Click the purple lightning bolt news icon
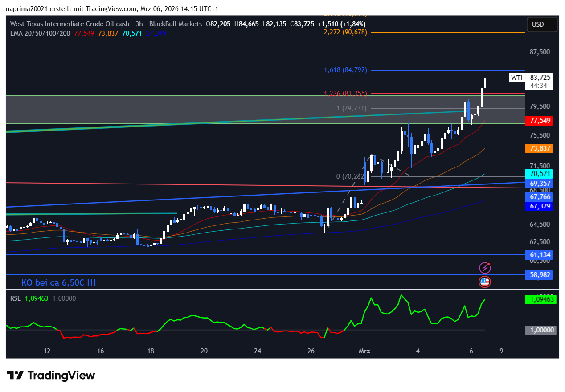Screen dimensions: 565x392 tap(484, 268)
